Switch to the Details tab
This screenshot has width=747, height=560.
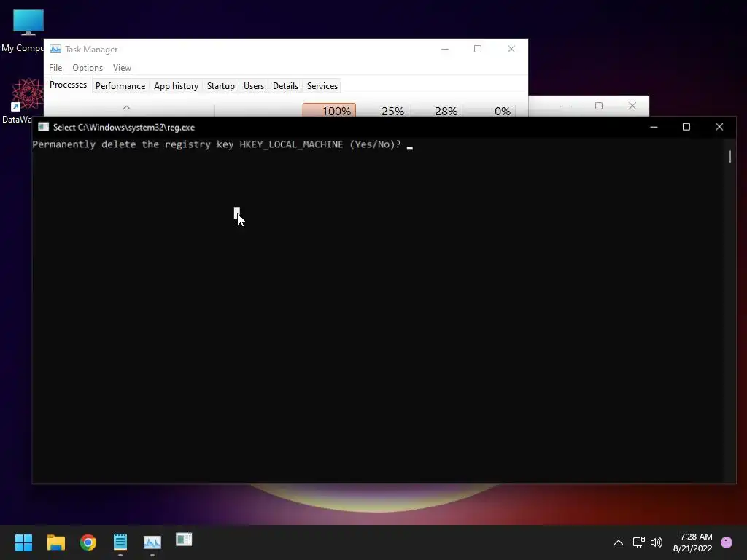[x=285, y=86]
